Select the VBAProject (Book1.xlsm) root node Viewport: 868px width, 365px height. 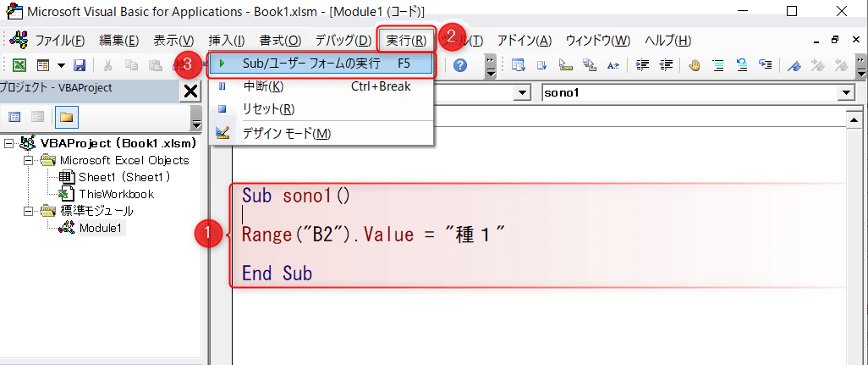click(118, 143)
